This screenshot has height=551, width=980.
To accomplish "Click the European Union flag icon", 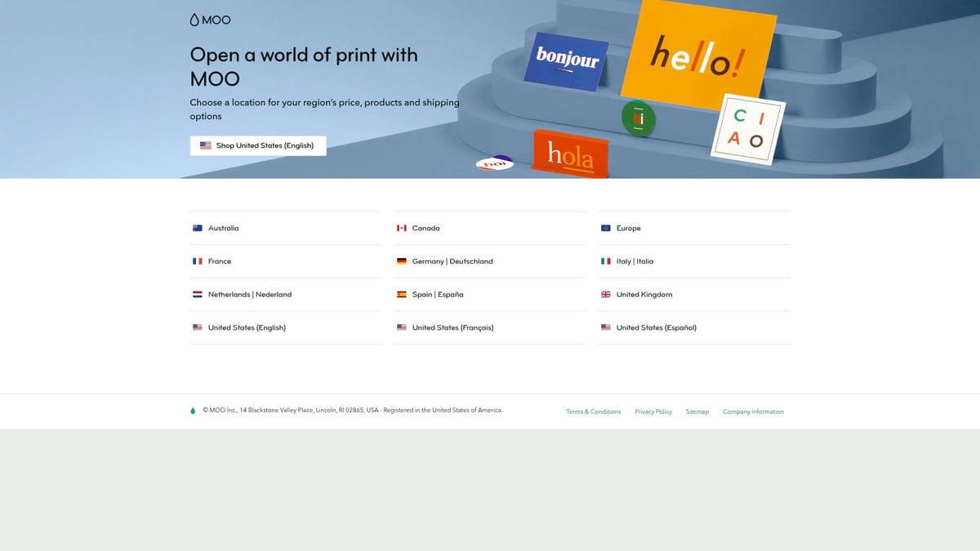I will tap(605, 228).
